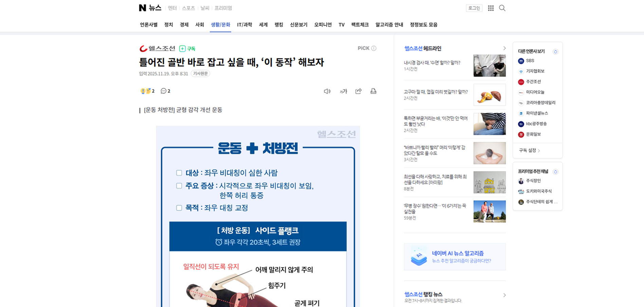Subscribe to 헬스조선 with the 구독 button
644x307 pixels.
point(187,49)
